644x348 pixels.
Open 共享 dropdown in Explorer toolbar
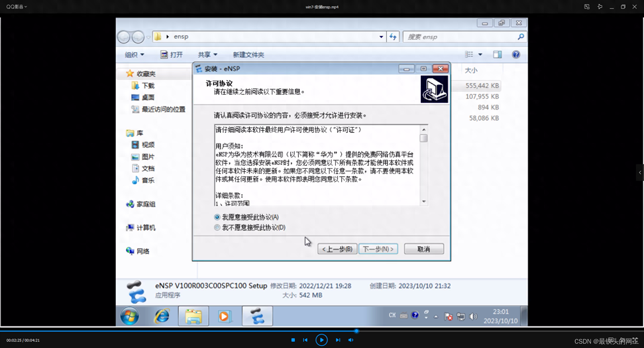point(207,55)
